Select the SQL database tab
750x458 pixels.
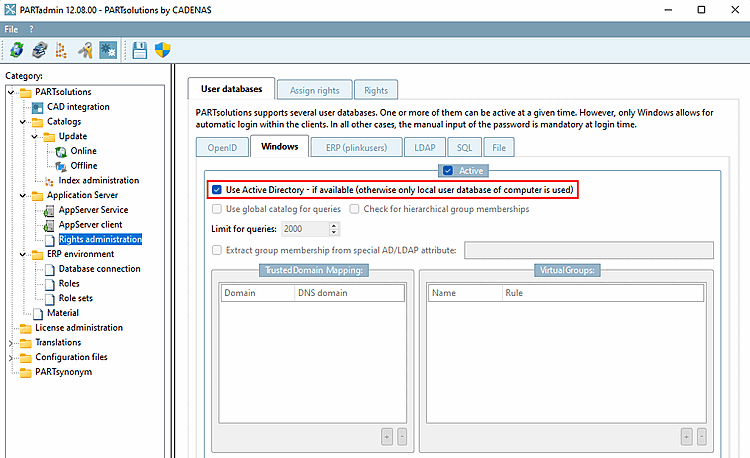pos(464,147)
